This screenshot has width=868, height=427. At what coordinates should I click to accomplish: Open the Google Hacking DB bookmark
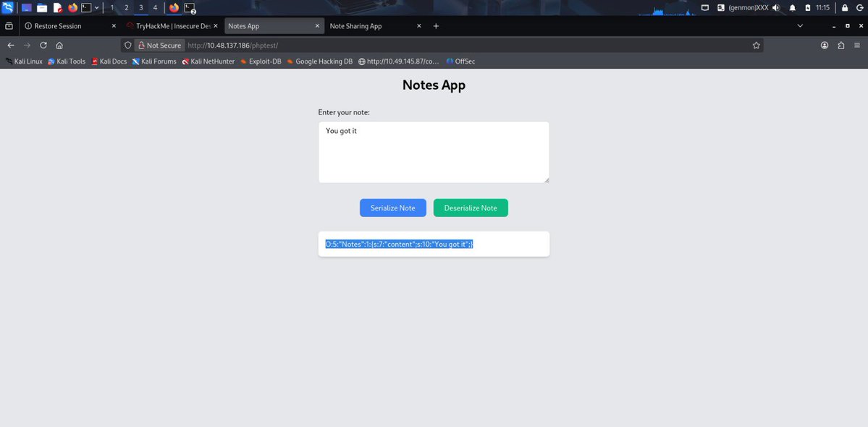(x=319, y=62)
